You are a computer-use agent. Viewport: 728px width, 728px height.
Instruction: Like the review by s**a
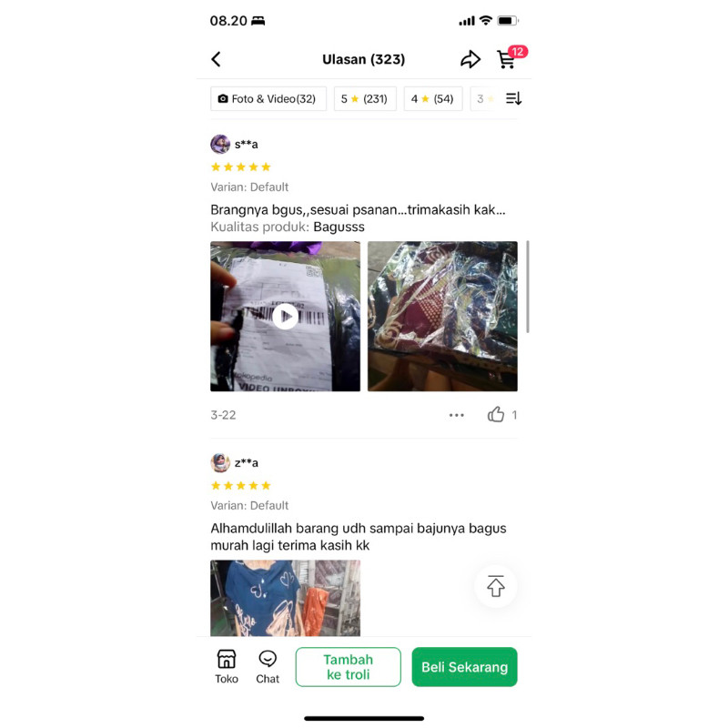click(x=496, y=414)
